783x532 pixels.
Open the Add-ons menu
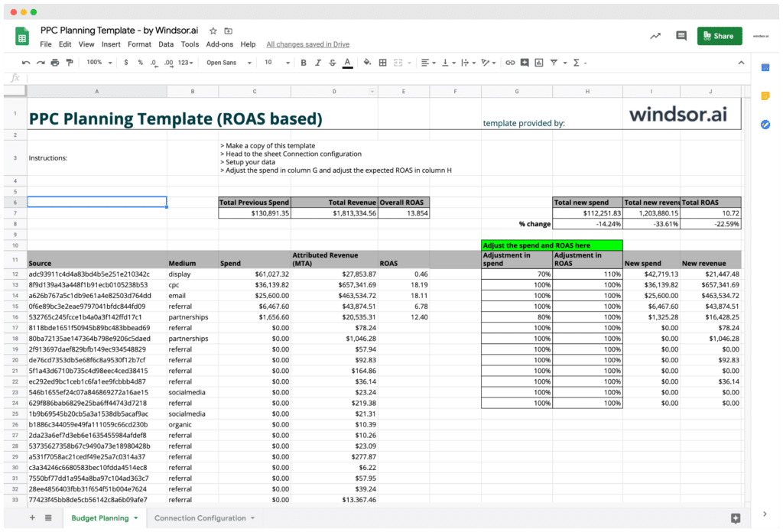tap(219, 44)
